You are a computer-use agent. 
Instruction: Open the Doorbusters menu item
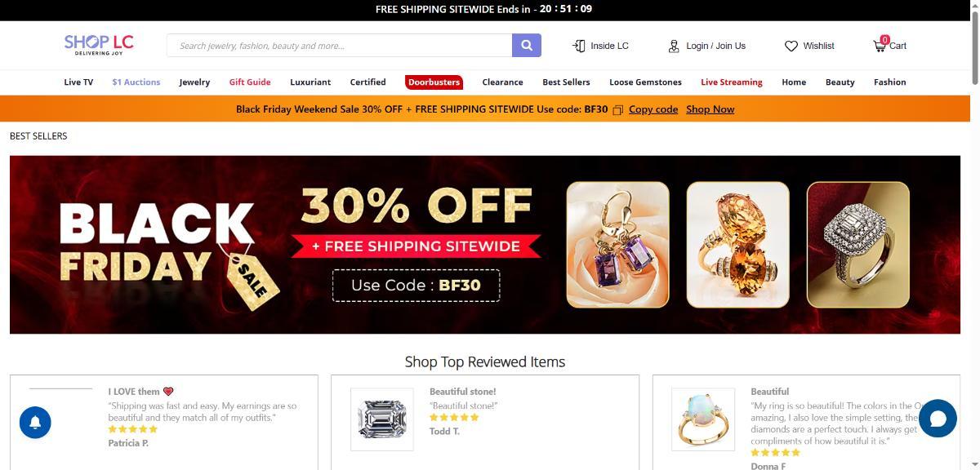click(434, 82)
